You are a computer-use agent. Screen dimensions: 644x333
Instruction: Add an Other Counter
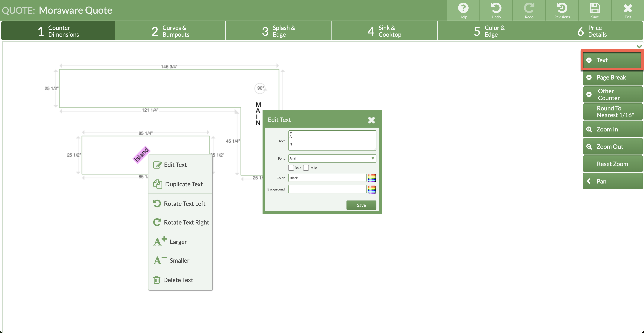coord(612,94)
